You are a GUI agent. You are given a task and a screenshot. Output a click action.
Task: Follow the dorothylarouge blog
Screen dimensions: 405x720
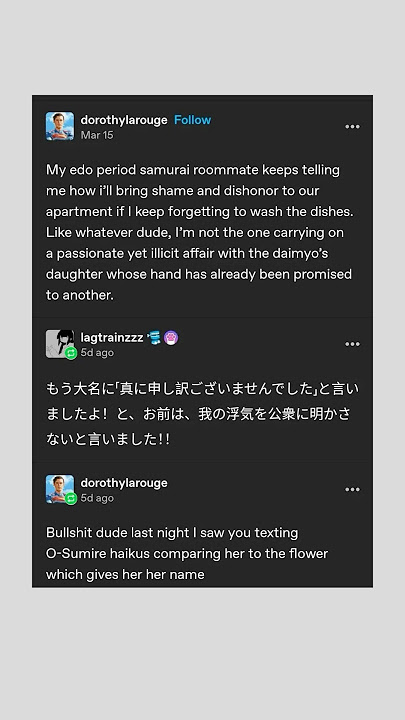coord(192,120)
